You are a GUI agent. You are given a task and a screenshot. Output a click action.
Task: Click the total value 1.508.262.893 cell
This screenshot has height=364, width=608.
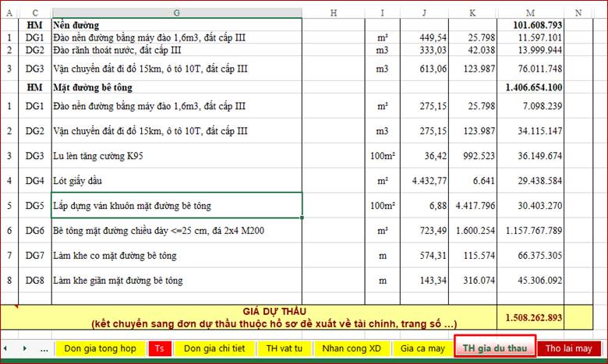coord(530,317)
